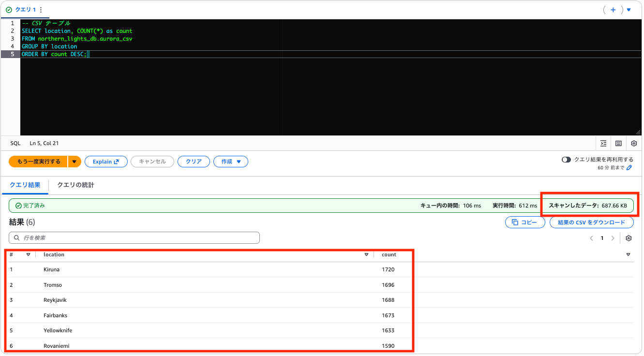Click the キャンセル button
Image resolution: width=644 pixels, height=356 pixels.
[152, 162]
